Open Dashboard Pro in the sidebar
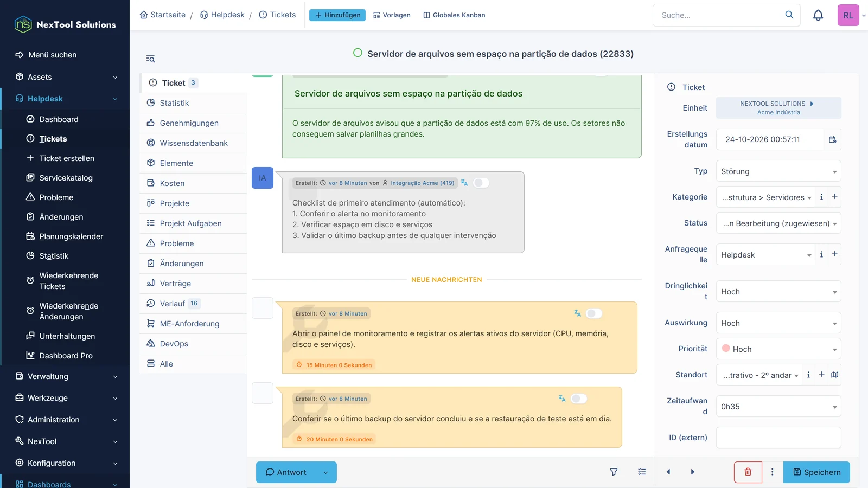Image resolution: width=868 pixels, height=488 pixels. point(66,356)
